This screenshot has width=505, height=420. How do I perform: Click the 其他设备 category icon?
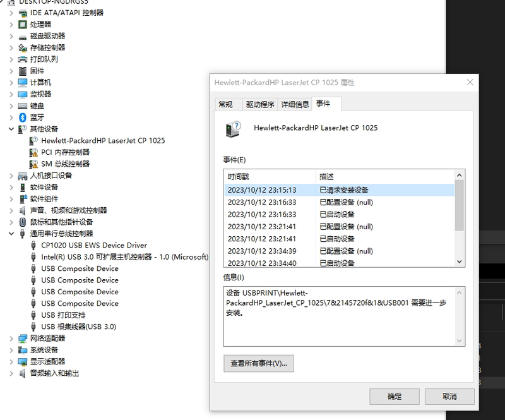pos(23,129)
